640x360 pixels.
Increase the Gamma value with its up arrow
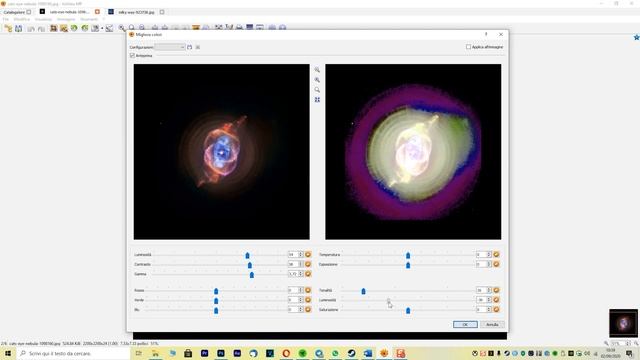(x=301, y=272)
